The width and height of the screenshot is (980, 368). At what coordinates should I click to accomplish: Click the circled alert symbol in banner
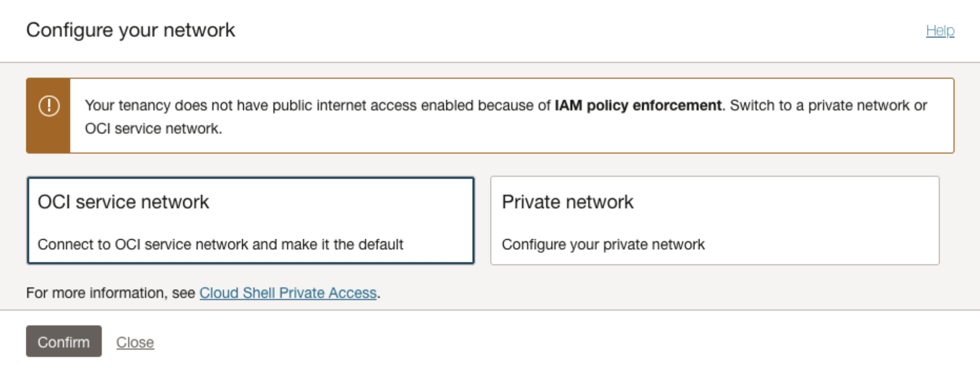coord(48,106)
